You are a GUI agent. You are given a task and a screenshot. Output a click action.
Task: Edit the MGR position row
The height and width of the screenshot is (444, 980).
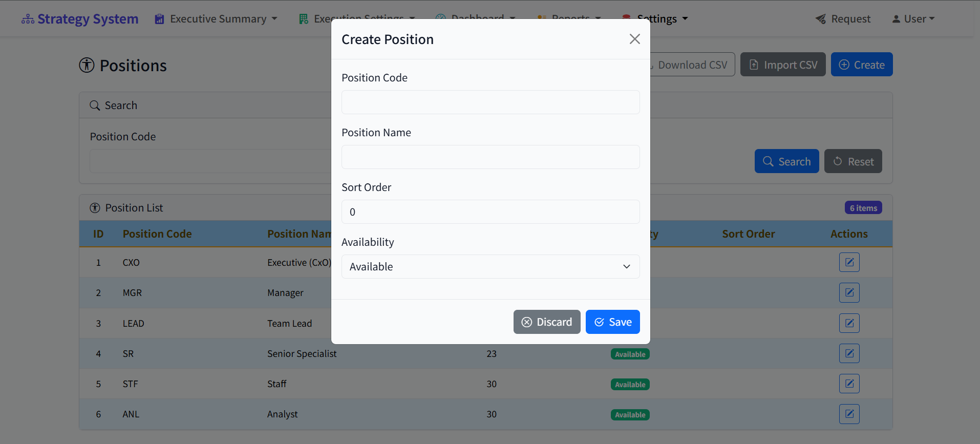tap(849, 292)
